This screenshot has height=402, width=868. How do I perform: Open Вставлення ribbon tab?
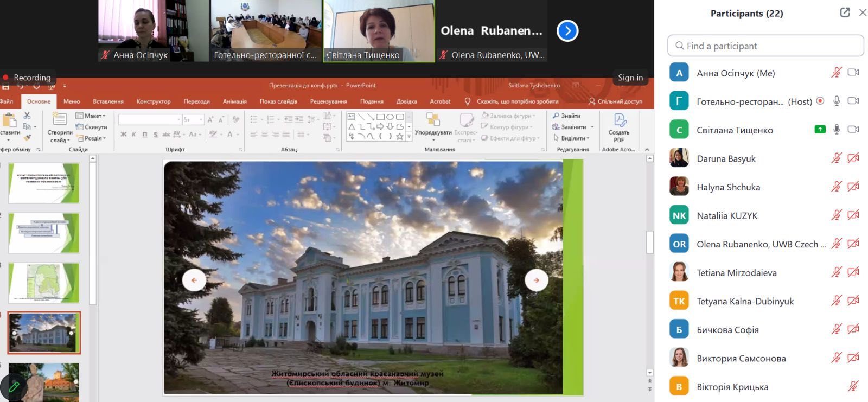(x=108, y=101)
